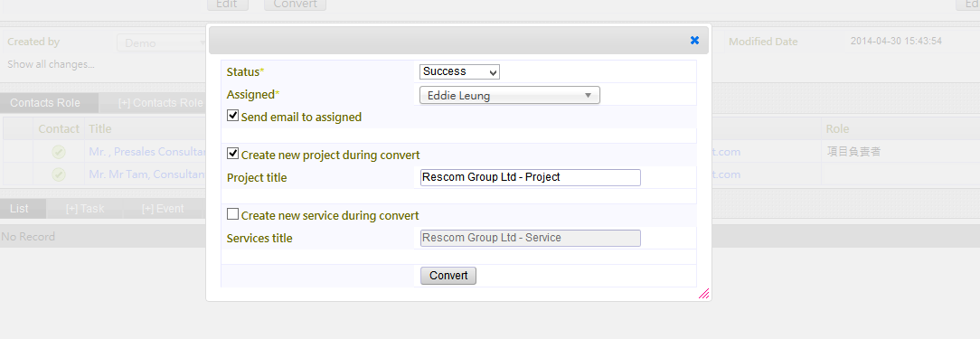
Task: Open the [+] Task tab
Action: (x=85, y=208)
